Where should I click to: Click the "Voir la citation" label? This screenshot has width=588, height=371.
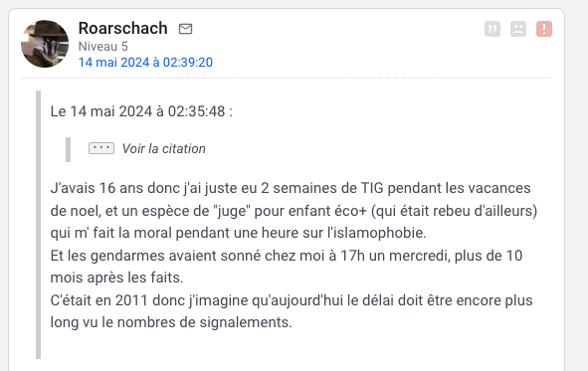(x=164, y=149)
